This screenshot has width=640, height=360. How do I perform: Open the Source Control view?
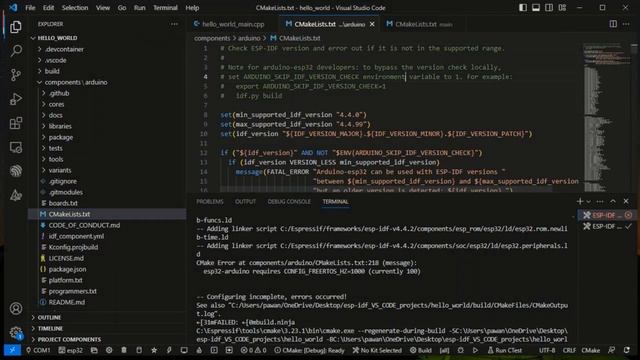coord(16,75)
